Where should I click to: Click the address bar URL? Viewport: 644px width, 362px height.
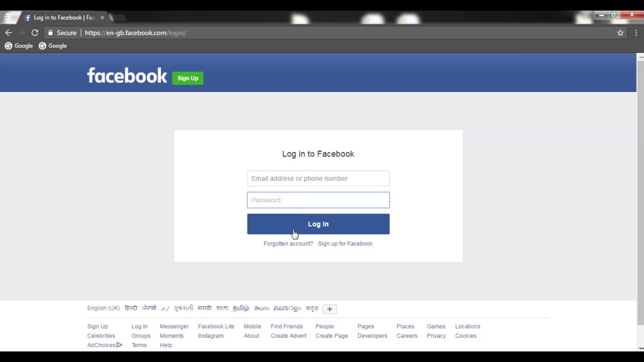(x=136, y=33)
